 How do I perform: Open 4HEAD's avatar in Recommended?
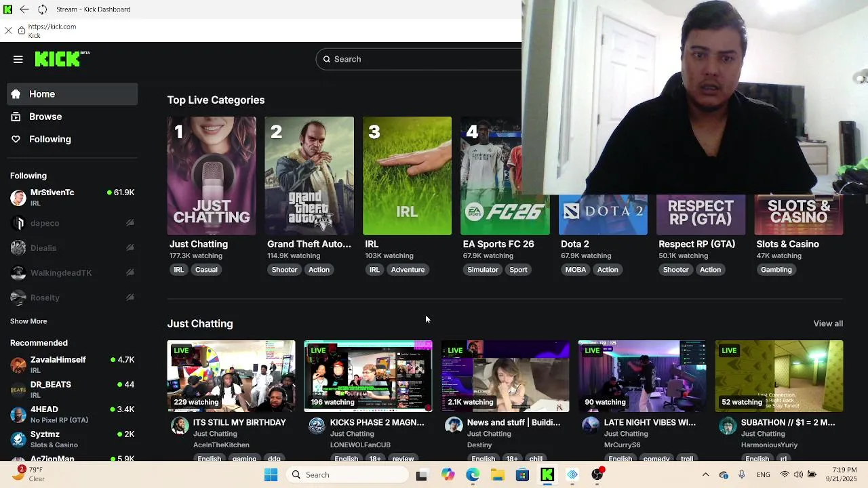click(x=18, y=415)
